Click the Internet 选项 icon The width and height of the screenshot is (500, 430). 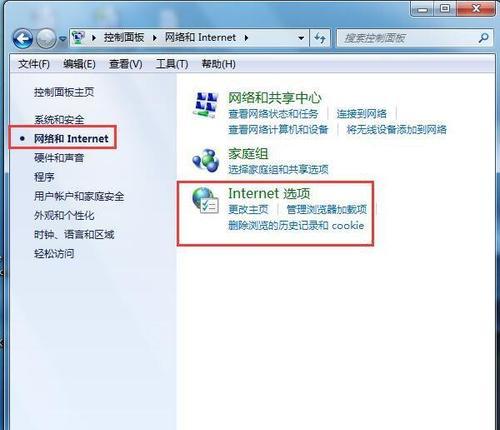pos(205,200)
